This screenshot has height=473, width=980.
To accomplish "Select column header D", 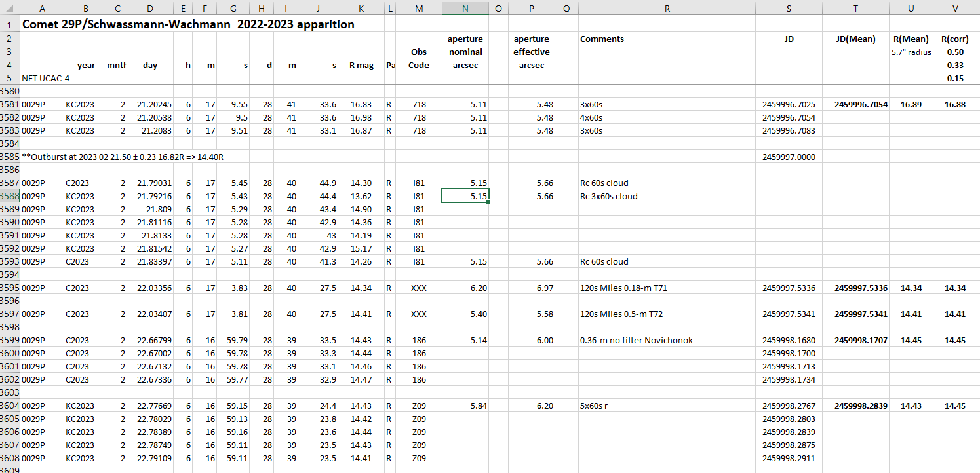I will click(x=150, y=8).
